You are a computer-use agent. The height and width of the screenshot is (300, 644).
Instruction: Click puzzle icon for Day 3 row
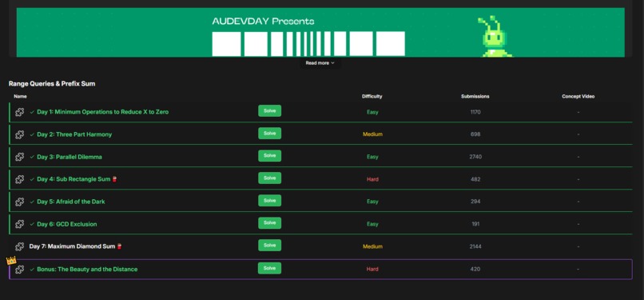pyautogui.click(x=19, y=157)
